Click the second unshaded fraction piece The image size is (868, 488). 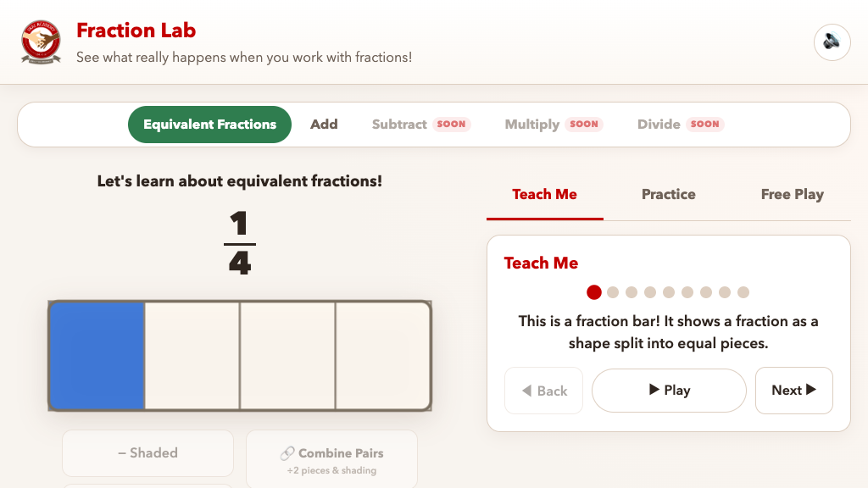(x=287, y=356)
